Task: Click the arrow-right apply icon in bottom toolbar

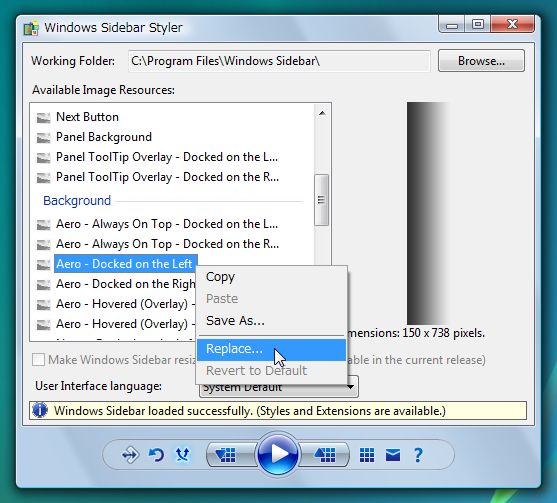Action: coord(130,455)
